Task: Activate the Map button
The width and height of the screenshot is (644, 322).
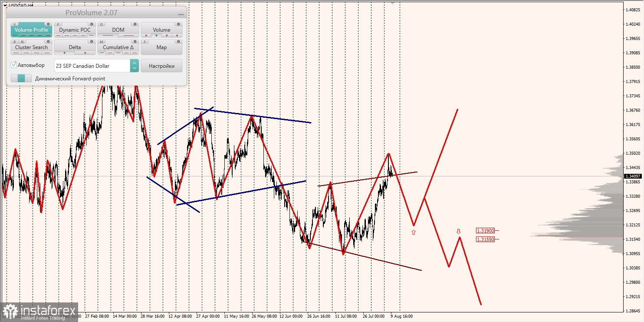Action: pos(161,47)
